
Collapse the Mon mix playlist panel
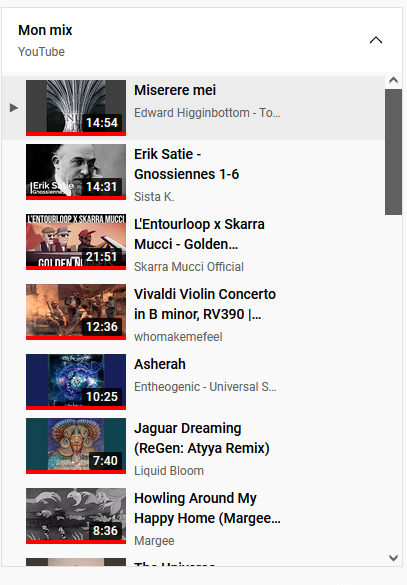(x=376, y=40)
